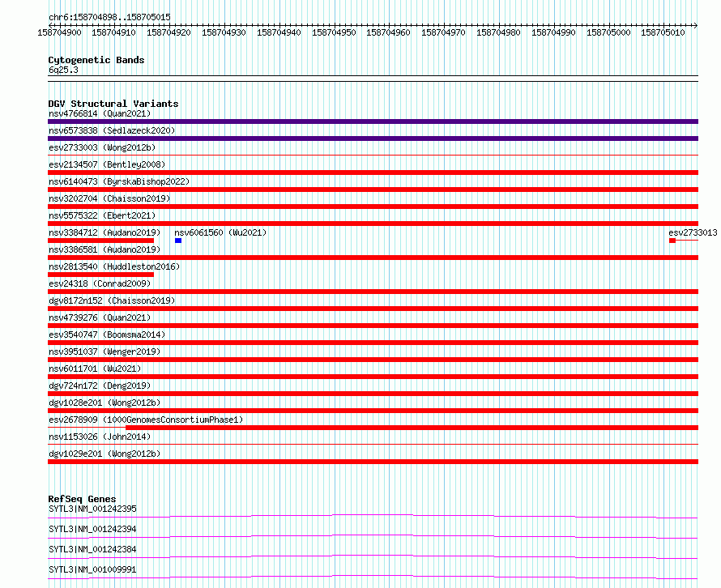721x588 pixels.
Task: Select nsv1153026 (John2014) label
Action: [x=100, y=437]
